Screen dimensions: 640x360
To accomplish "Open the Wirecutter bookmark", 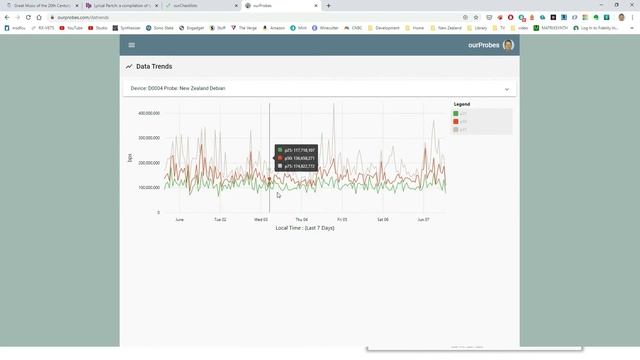I will pyautogui.click(x=325, y=28).
